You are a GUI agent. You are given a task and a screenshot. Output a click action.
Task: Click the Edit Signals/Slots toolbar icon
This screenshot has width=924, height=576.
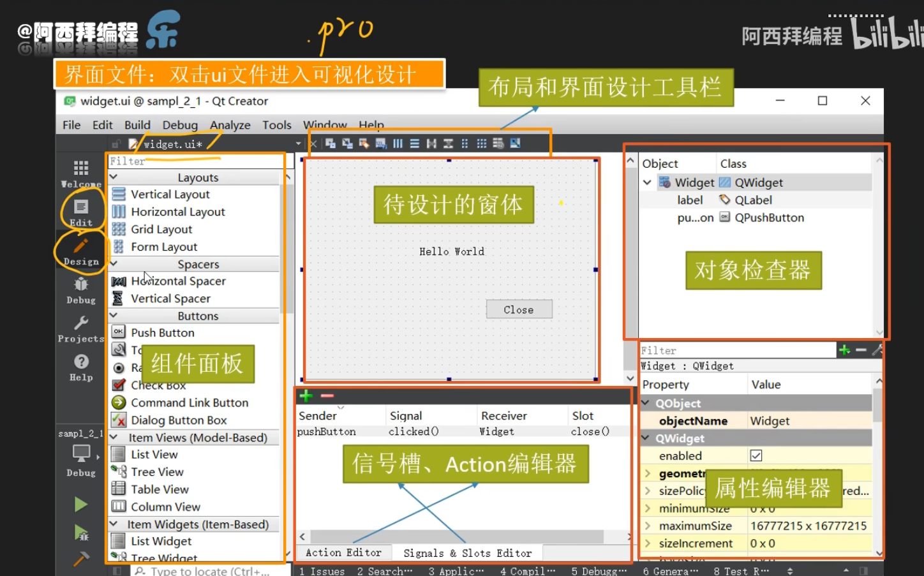point(347,144)
